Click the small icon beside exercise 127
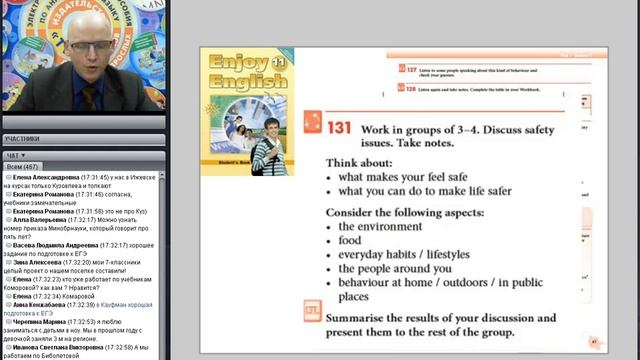Screen dimensions: 640x360 402,69
